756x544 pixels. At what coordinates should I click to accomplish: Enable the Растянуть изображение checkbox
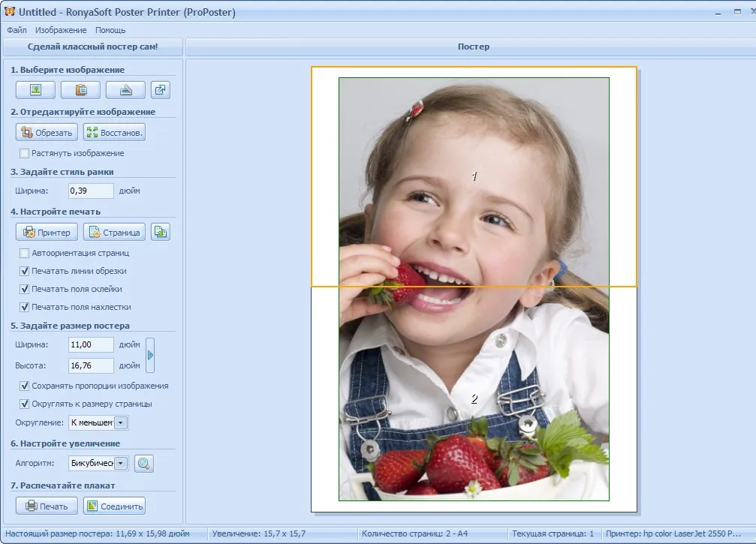click(x=24, y=153)
